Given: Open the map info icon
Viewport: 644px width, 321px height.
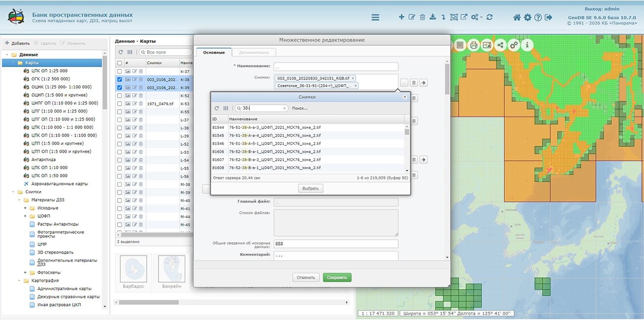Looking at the screenshot, I should (x=527, y=45).
